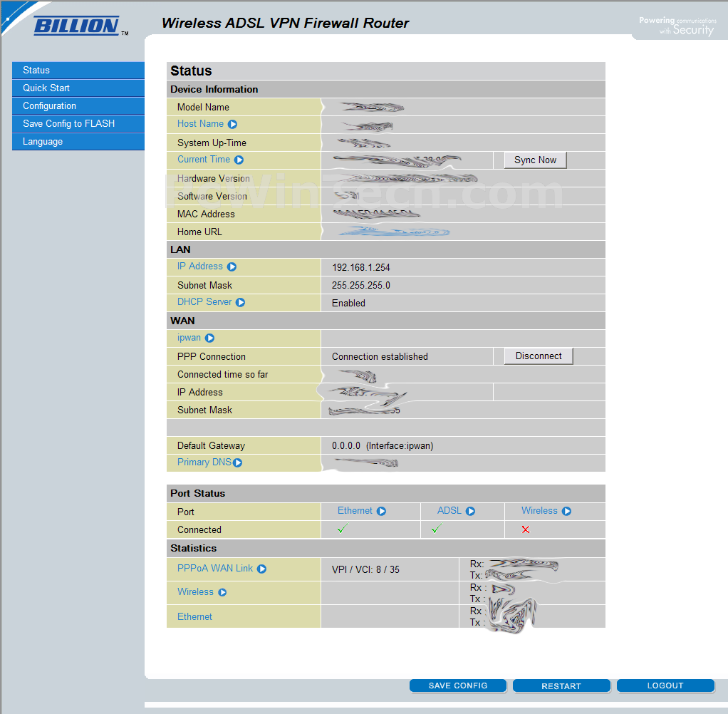
Task: Click the Hardware Version label
Action: pos(214,178)
